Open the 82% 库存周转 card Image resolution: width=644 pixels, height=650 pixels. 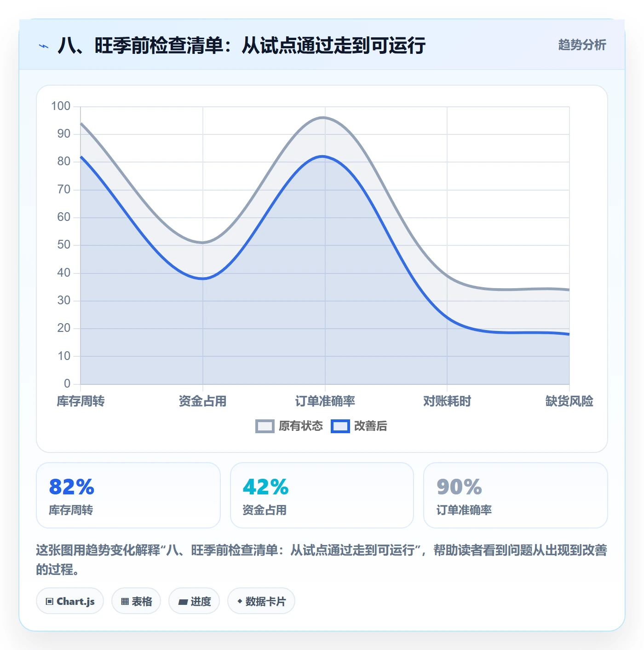point(128,495)
